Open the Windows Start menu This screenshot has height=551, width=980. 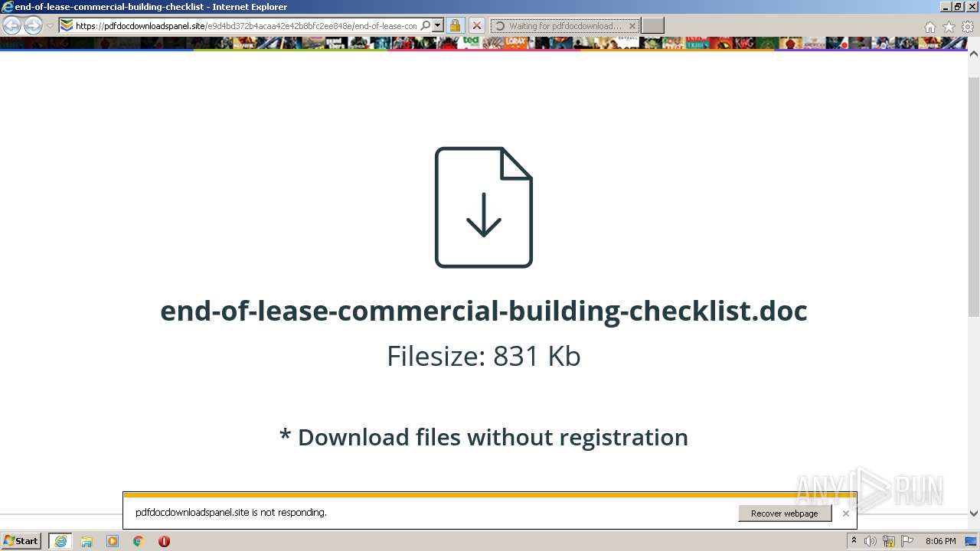21,541
